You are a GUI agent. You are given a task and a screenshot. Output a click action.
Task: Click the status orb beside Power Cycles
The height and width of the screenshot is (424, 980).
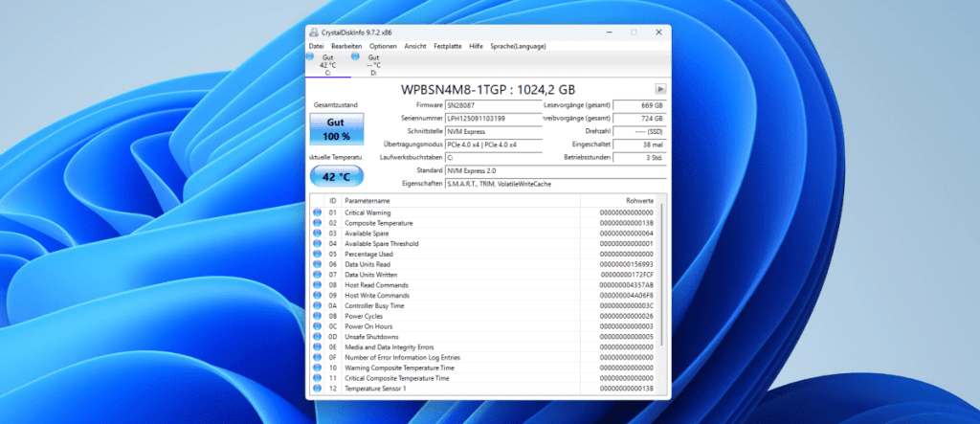(318, 316)
